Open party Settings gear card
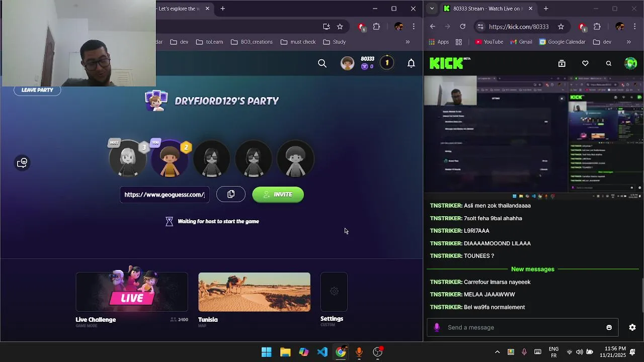644x362 pixels. [x=334, y=292]
